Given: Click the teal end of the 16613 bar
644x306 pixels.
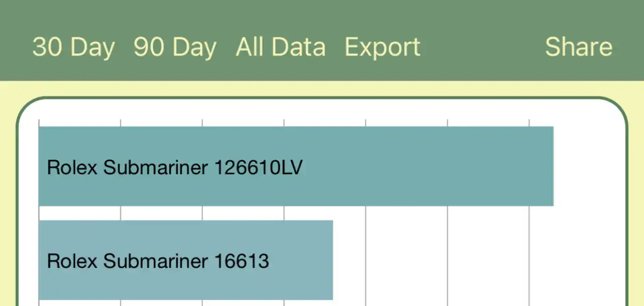Looking at the screenshot, I should 325,260.
